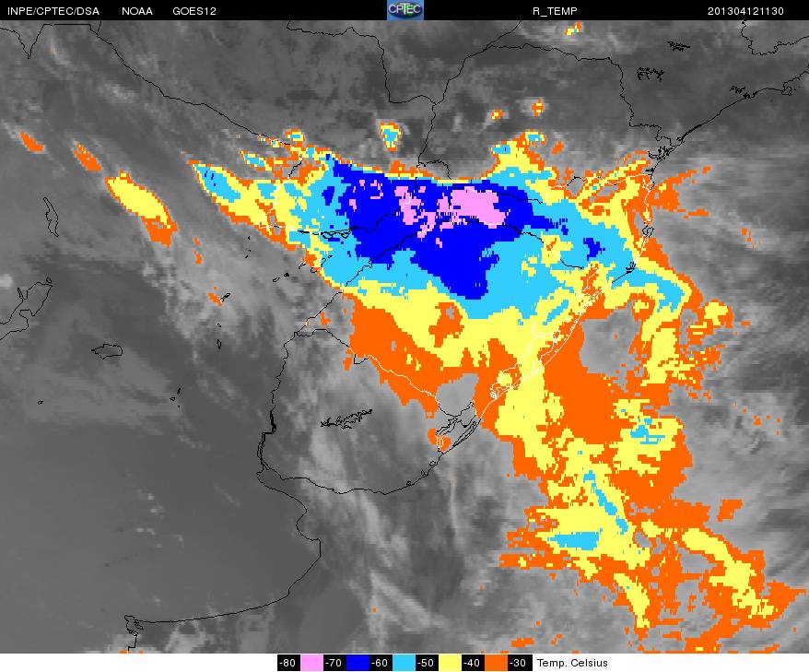The image size is (809, 672).
Task: Click the INPE/CPTEC/DSA header label
Action: 53,11
